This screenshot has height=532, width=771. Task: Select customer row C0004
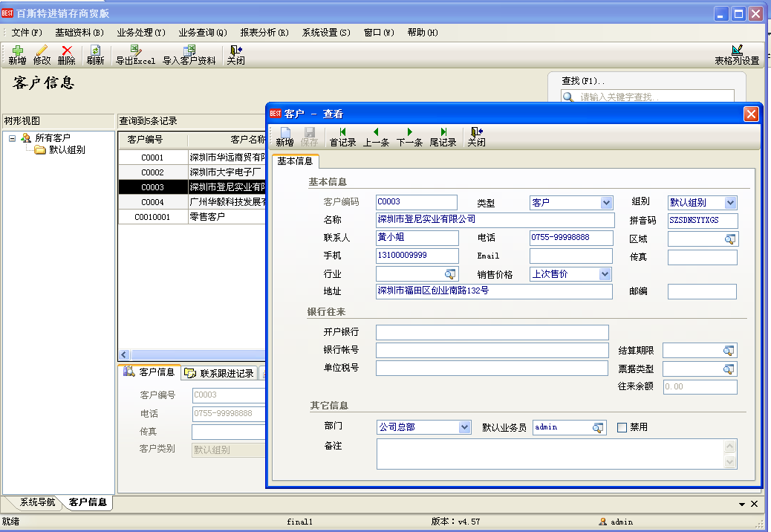[x=152, y=202]
